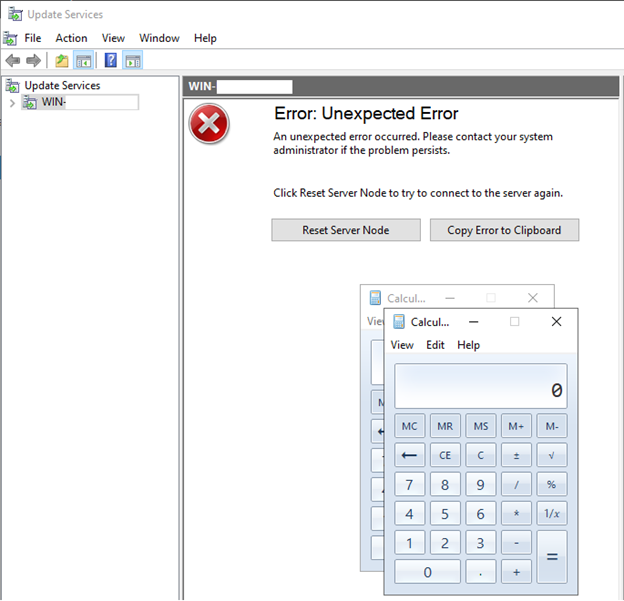
Task: Toggle the Show/Hide Action Pane icon
Action: pos(132,60)
